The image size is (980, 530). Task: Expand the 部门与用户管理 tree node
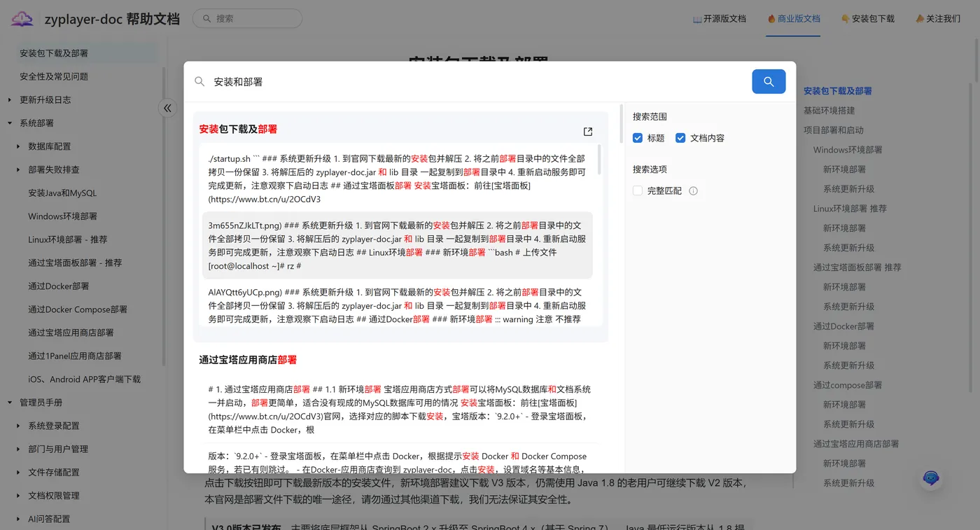tap(18, 449)
